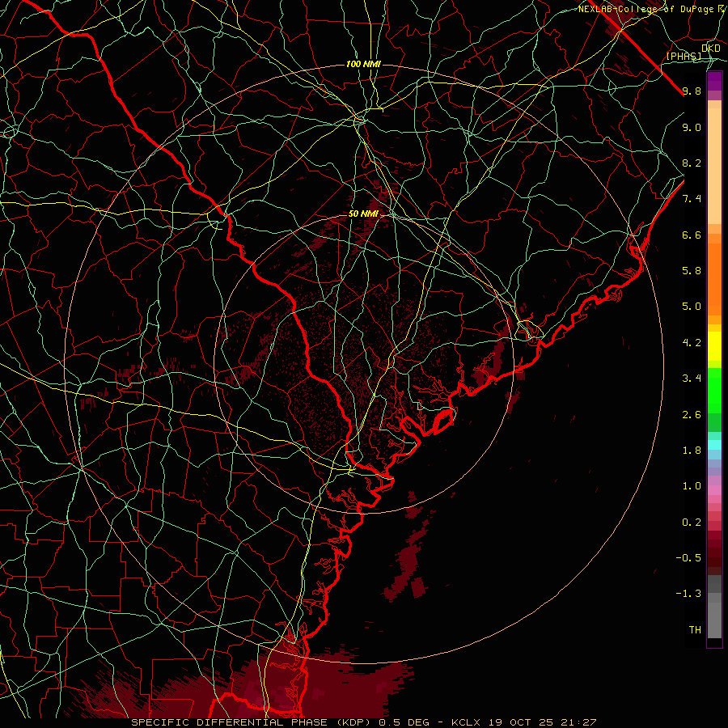
Task: Click the 7.4 legend value
Action: (692, 199)
